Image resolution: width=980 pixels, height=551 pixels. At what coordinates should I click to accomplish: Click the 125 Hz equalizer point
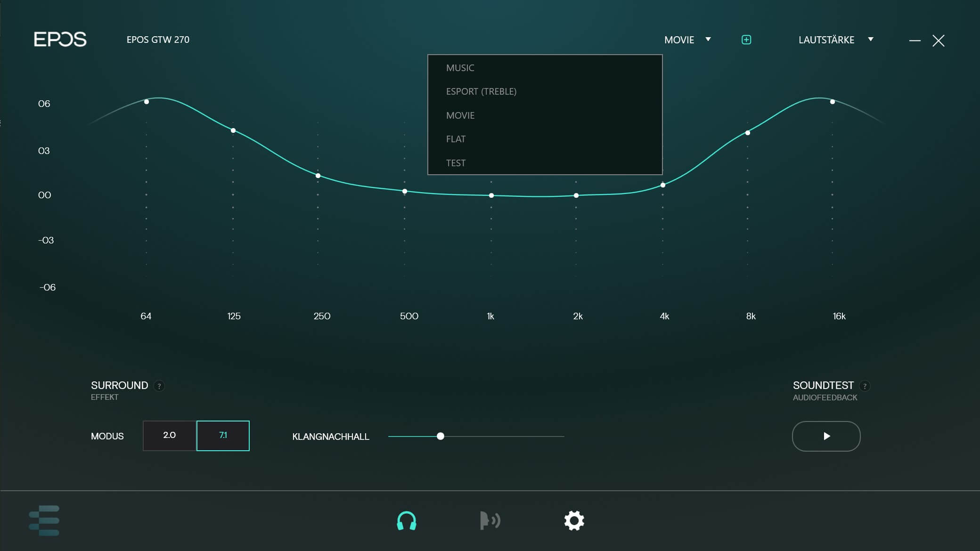233,130
